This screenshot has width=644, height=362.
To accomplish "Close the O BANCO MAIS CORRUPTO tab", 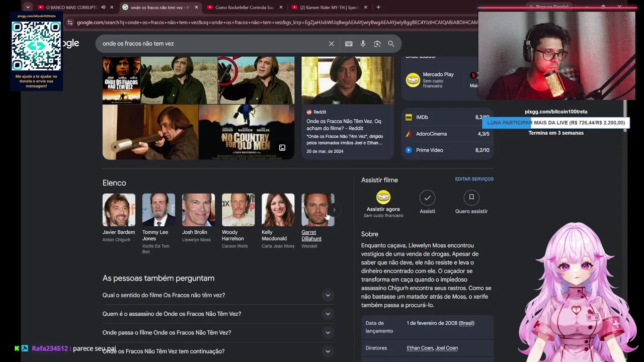I will (x=112, y=7).
